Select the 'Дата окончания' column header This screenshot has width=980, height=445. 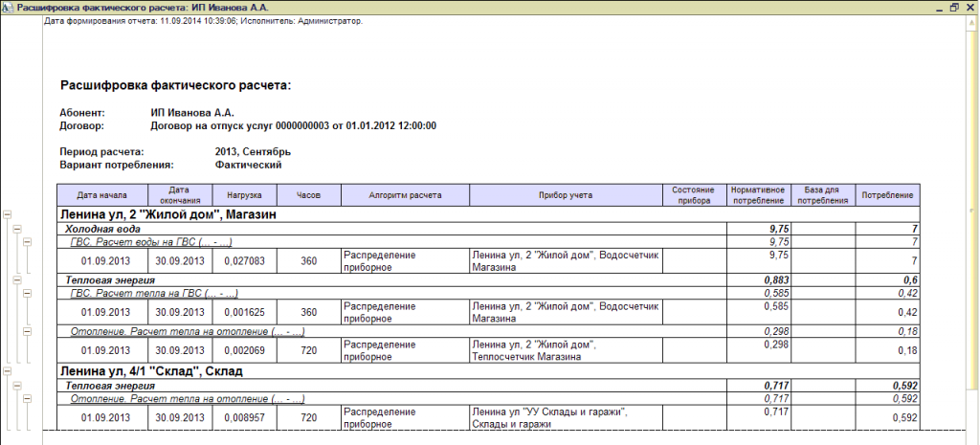[x=181, y=195]
